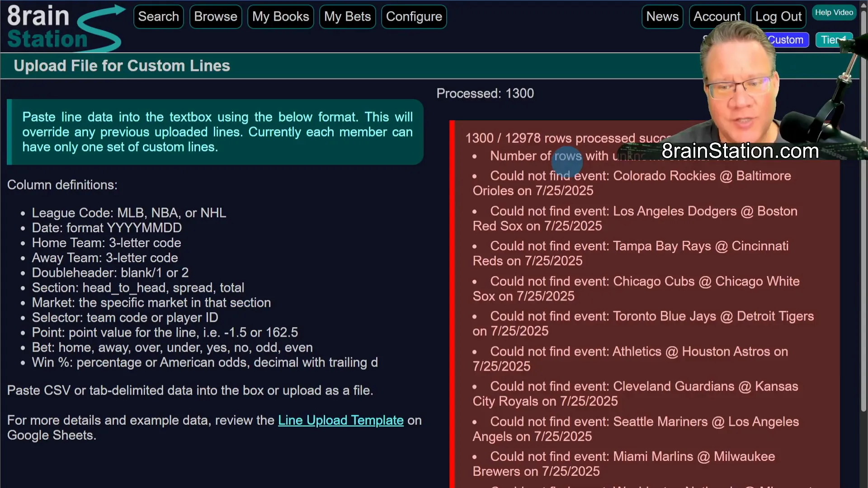Screen dimensions: 868x488
Task: Play the Help Video
Action: pyautogui.click(x=834, y=13)
